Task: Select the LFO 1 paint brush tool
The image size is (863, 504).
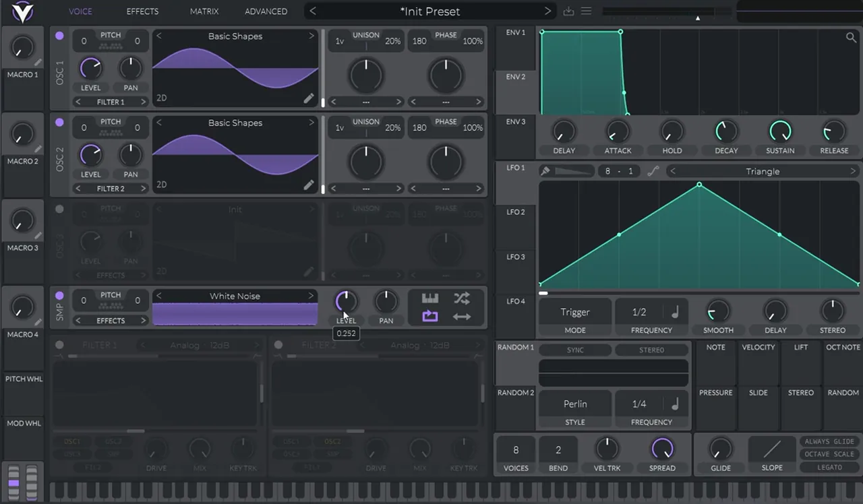Action: click(x=545, y=171)
